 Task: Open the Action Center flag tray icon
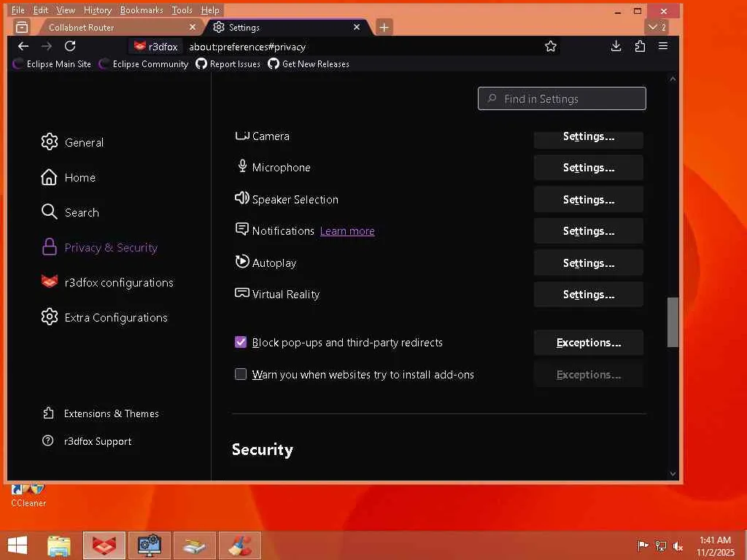(643, 545)
